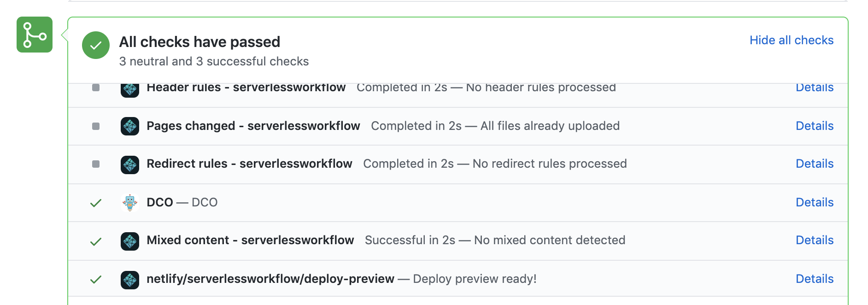This screenshot has width=868, height=305.
Task: Click the Netlify icon for Redirect rules
Action: tap(130, 164)
